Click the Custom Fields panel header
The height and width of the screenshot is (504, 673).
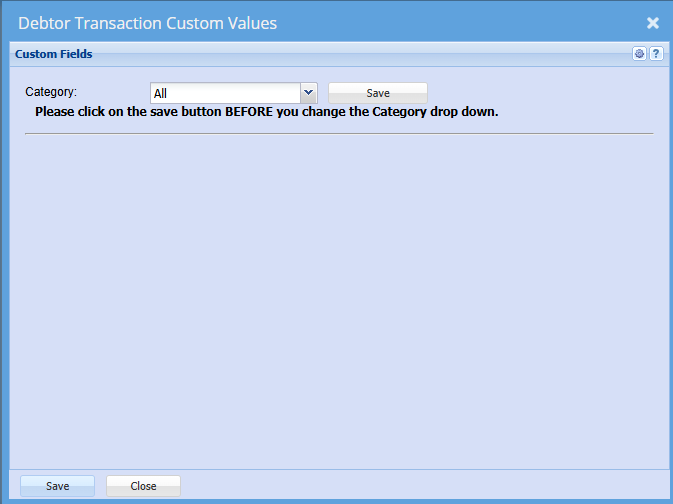click(x=53, y=54)
